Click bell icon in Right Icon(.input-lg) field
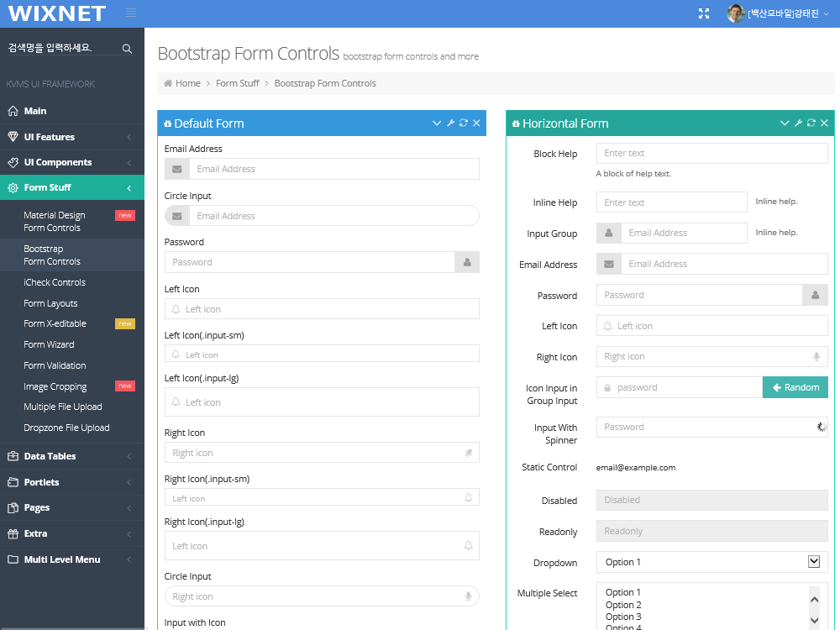This screenshot has width=840, height=630. [468, 545]
